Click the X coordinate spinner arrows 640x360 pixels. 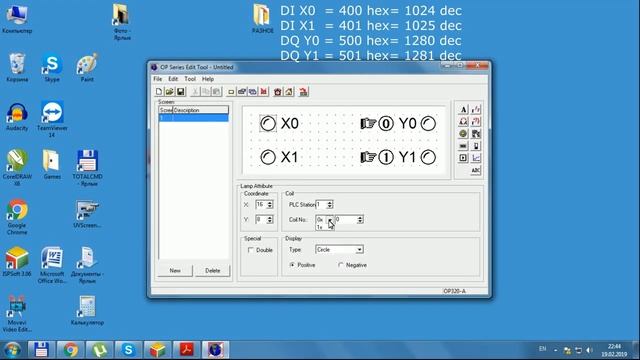270,204
